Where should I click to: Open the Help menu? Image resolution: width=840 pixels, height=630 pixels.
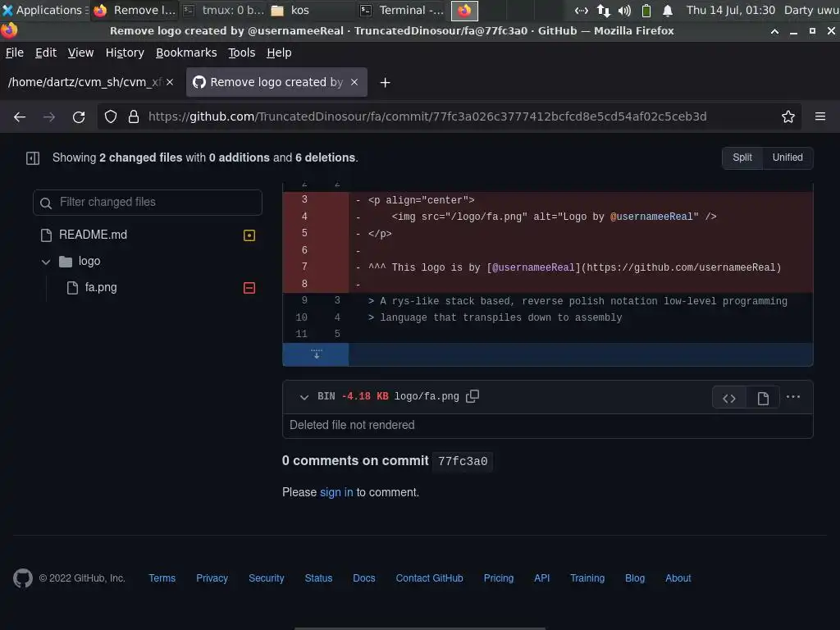click(279, 52)
